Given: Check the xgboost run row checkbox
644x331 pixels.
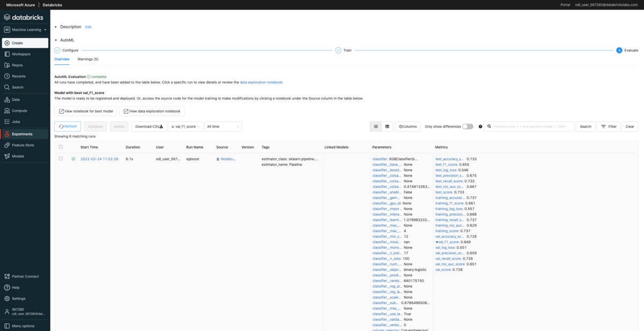Looking at the screenshot, I should (61, 159).
